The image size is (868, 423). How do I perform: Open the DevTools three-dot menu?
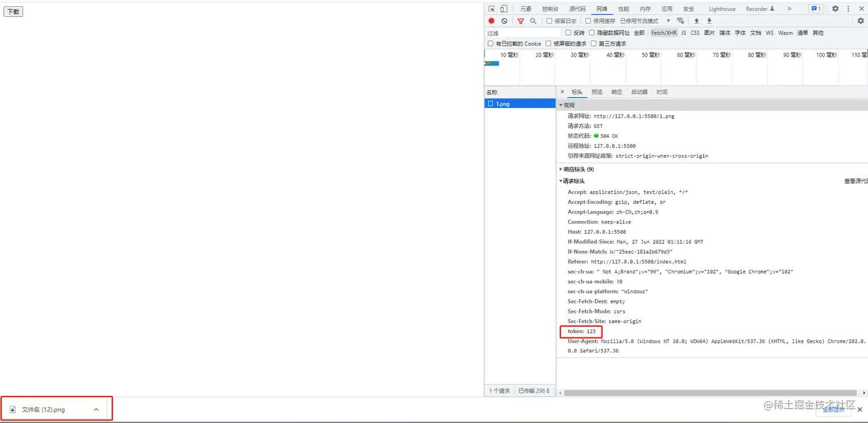pos(848,9)
